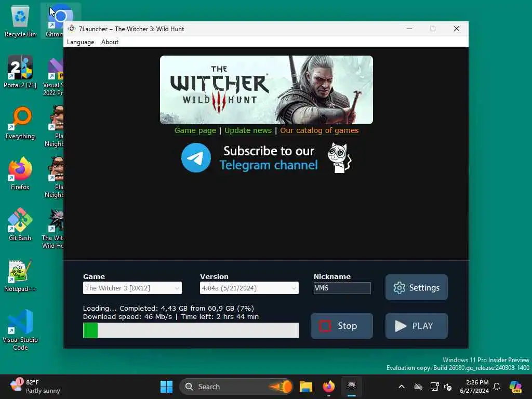Click the 7Launcher taskbar icon
532x399 pixels.
pyautogui.click(x=352, y=387)
